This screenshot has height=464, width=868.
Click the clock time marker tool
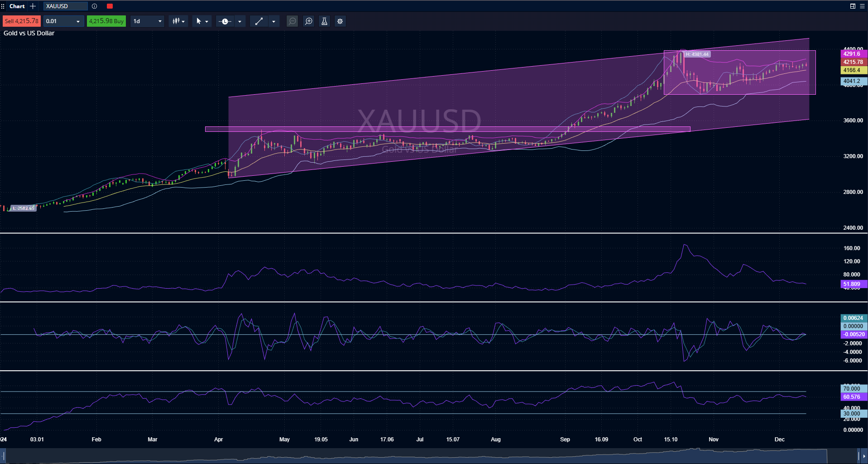225,21
